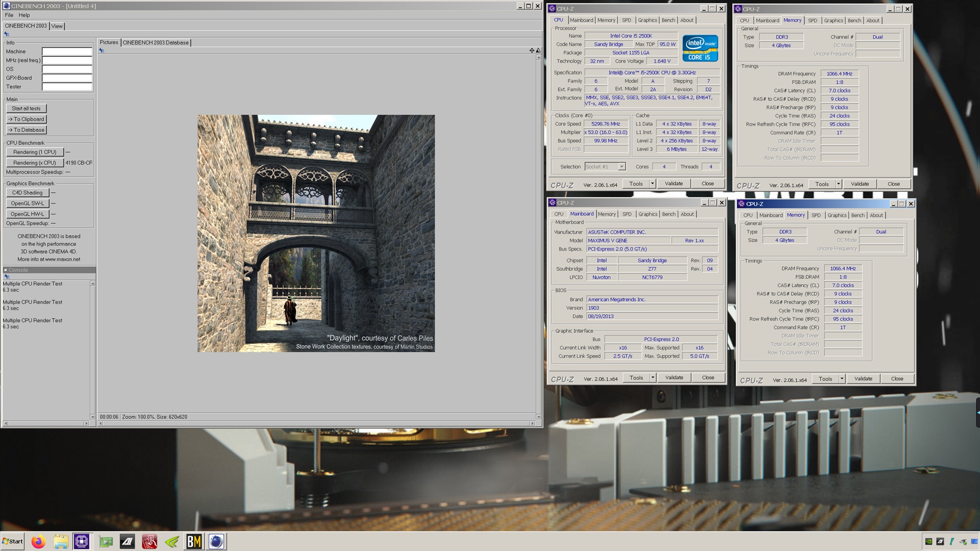The image size is (980, 551).
Task: Click into the GFX-Board input field
Action: pos(67,78)
